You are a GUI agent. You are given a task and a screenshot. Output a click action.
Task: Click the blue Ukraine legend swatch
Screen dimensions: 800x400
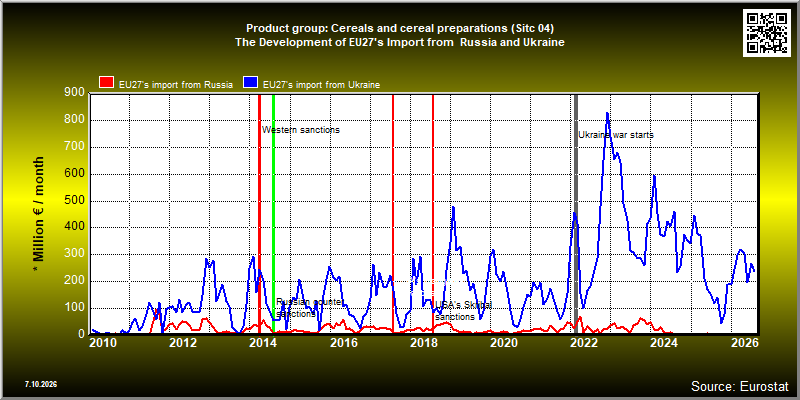[x=251, y=84]
